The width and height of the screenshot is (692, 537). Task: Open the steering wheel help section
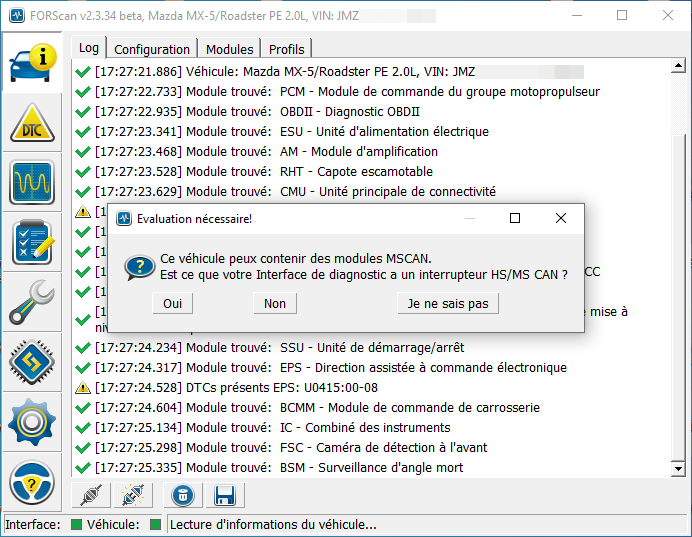tap(32, 482)
